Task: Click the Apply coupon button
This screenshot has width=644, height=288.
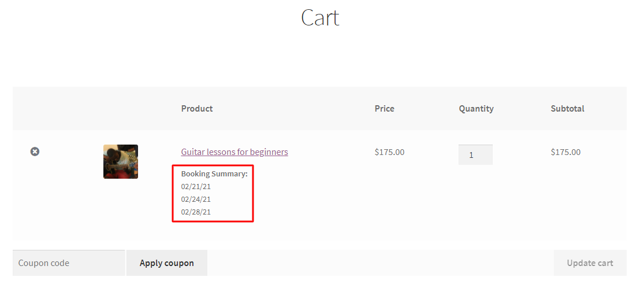Action: [167, 263]
